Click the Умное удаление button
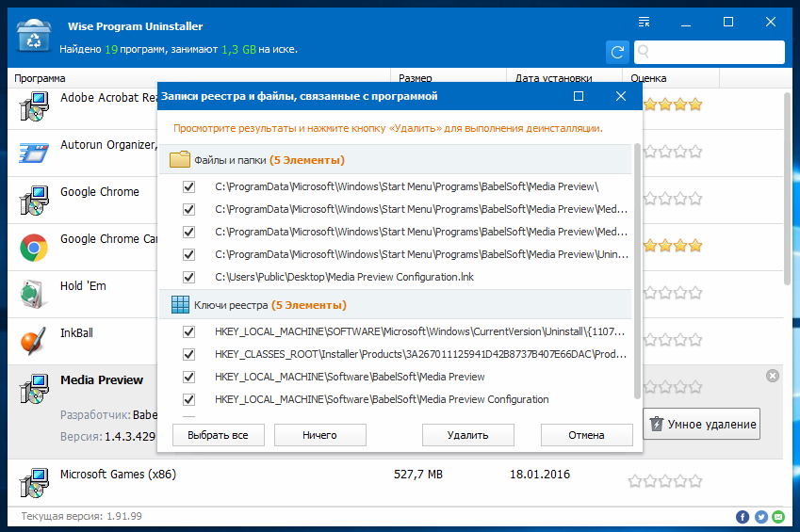This screenshot has height=532, width=800. (x=701, y=424)
